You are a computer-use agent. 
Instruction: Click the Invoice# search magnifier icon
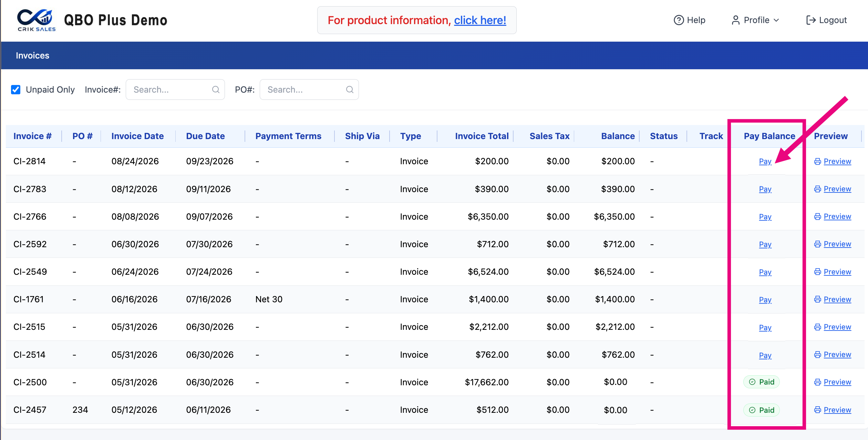[216, 90]
